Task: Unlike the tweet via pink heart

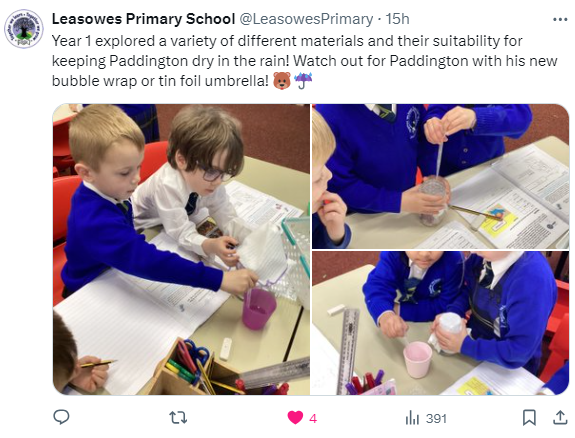Action: tap(295, 418)
